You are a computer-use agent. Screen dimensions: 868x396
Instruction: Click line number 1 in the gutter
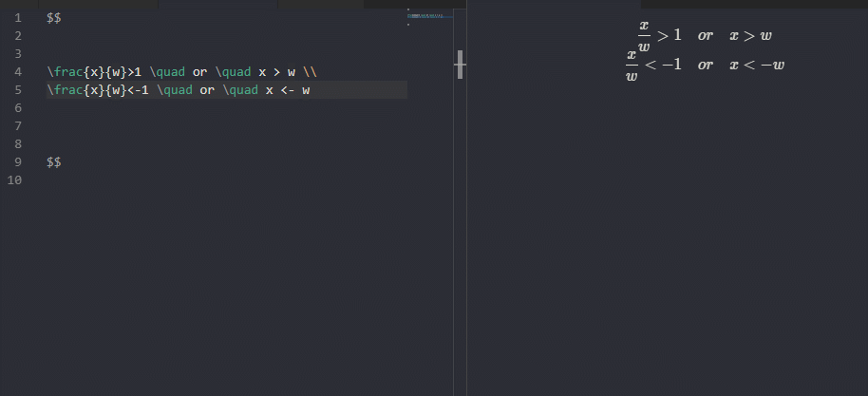18,18
